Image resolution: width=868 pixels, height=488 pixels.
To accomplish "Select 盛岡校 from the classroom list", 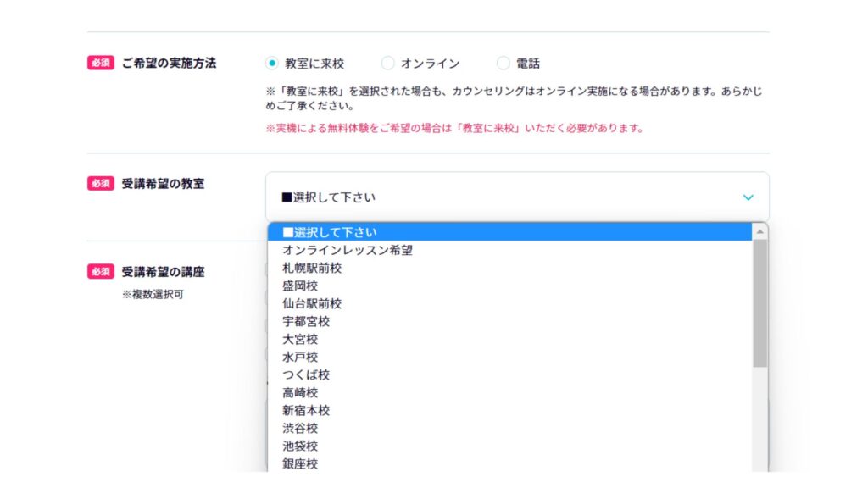I will [509, 286].
